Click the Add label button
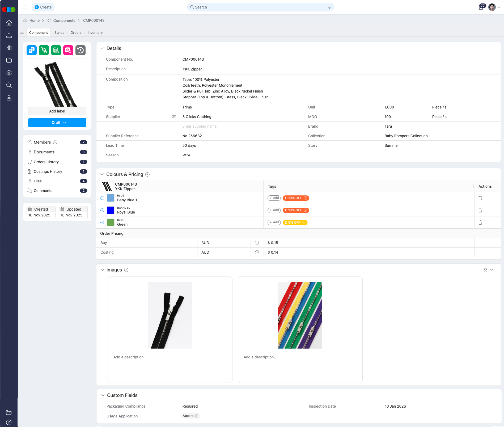 tap(57, 111)
